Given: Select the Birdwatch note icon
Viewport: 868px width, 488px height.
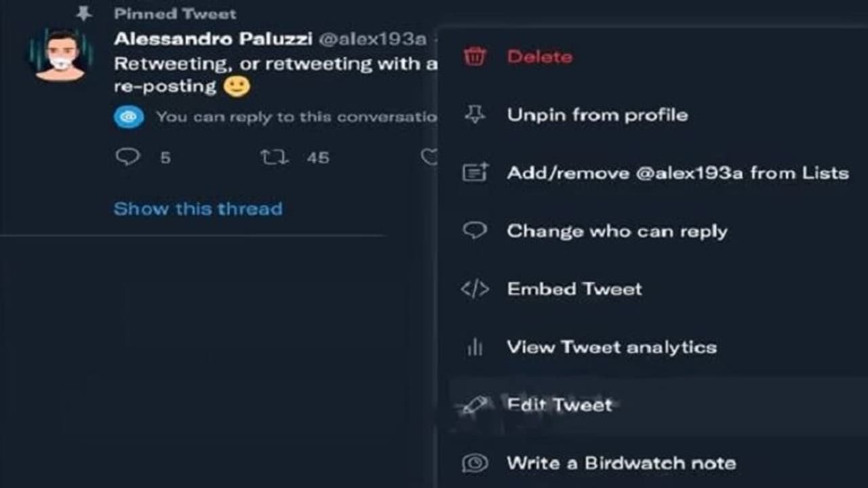Looking at the screenshot, I should point(476,463).
